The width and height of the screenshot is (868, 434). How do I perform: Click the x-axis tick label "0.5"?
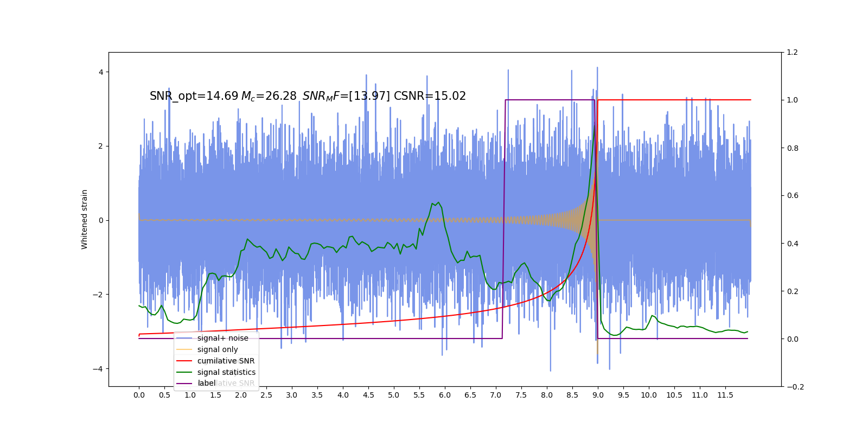(164, 395)
